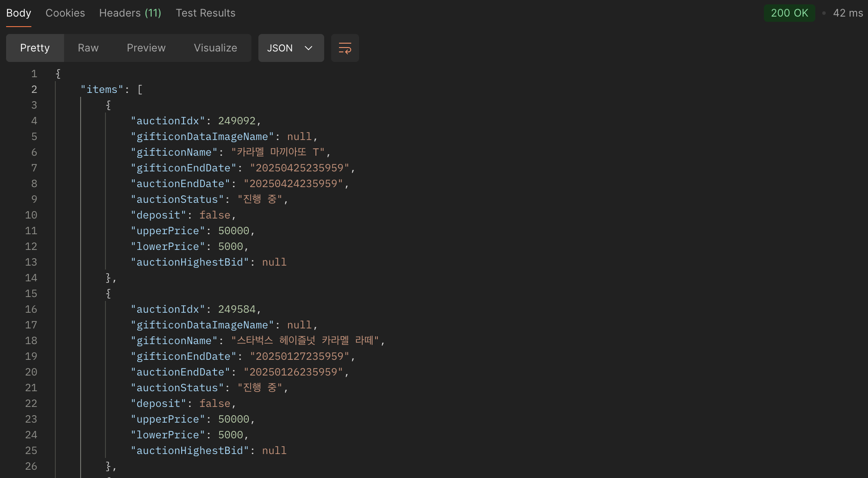
Task: Select the Test Results tab
Action: (205, 13)
